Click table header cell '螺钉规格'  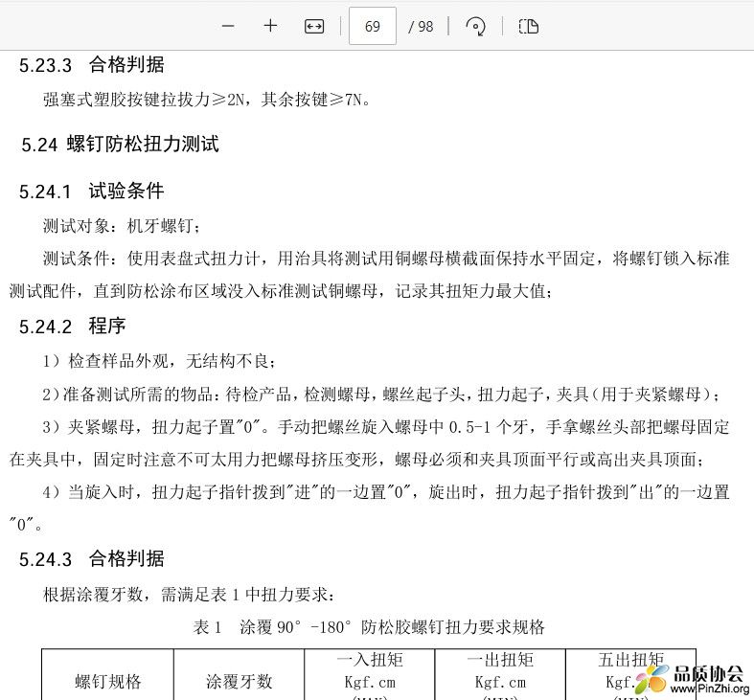107,681
